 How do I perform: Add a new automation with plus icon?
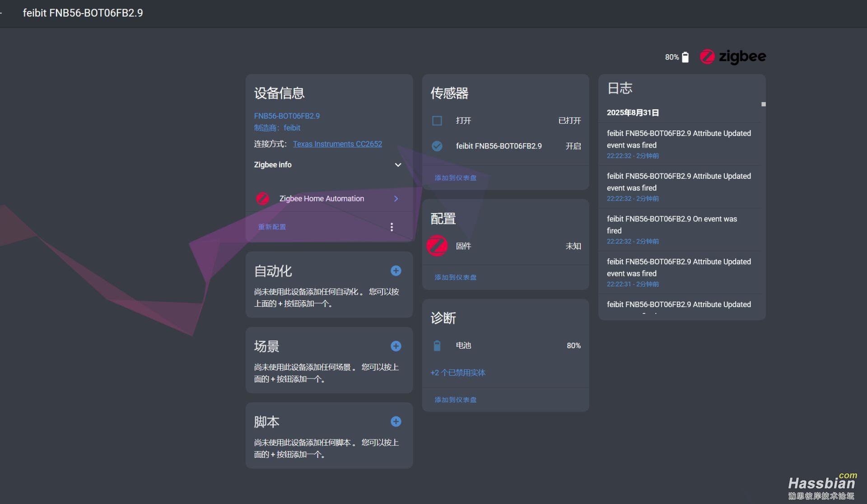pyautogui.click(x=396, y=271)
